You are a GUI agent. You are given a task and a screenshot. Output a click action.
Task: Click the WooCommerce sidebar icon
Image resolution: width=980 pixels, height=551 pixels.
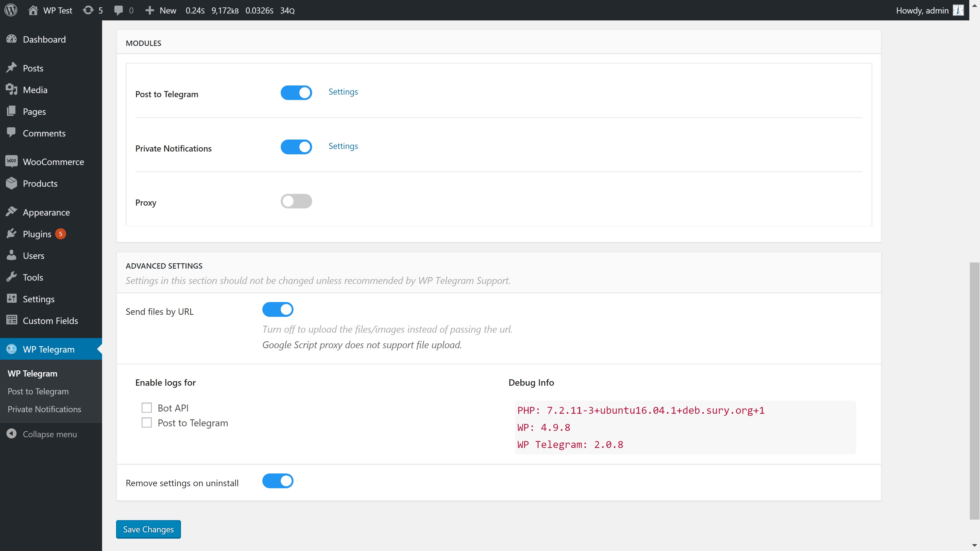tap(11, 161)
